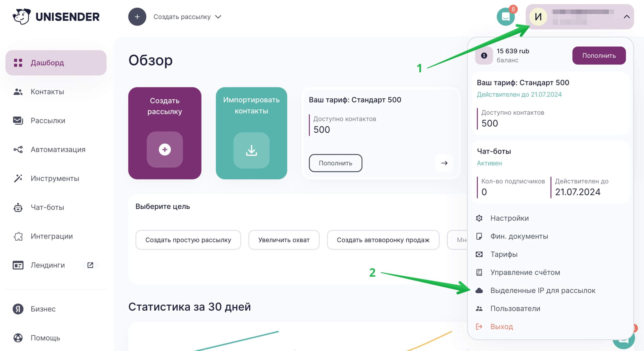The width and height of the screenshot is (644, 351).
Task: Select Тарифы in the account dropdown
Action: [504, 254]
